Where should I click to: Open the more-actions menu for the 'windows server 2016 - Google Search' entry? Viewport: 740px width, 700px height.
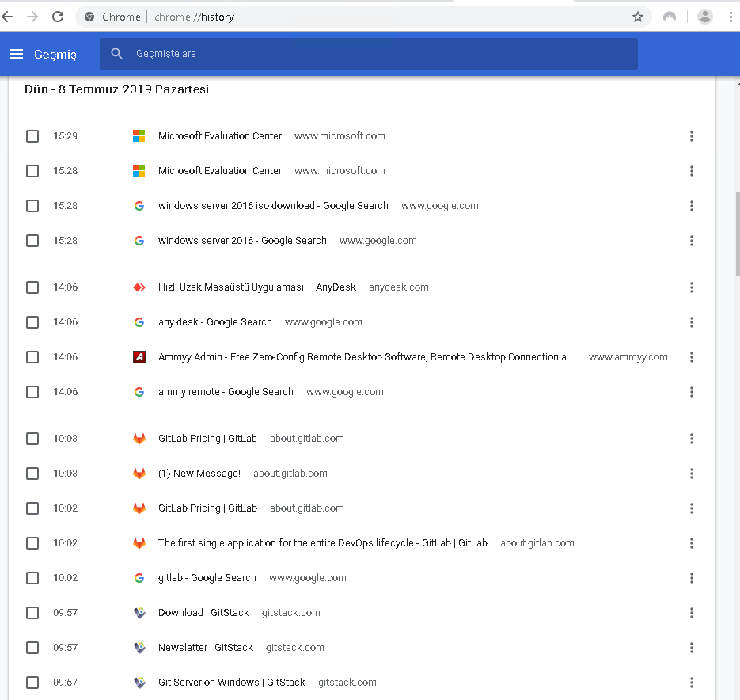click(692, 241)
